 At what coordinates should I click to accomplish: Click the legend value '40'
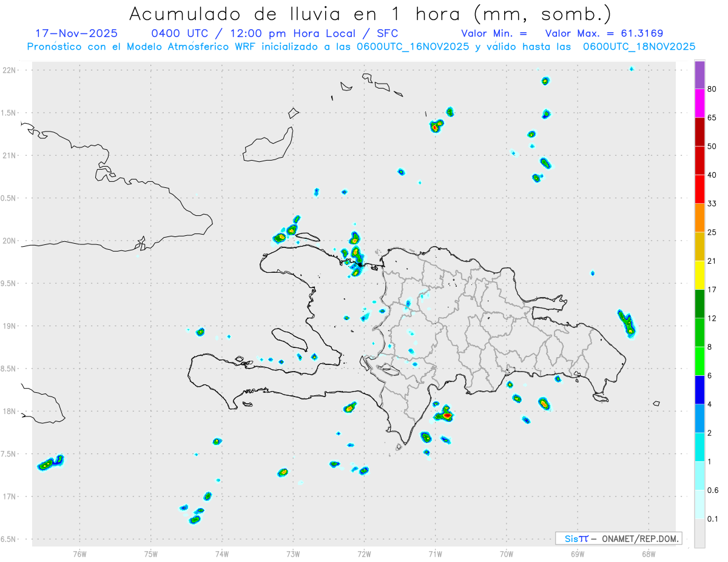712,175
